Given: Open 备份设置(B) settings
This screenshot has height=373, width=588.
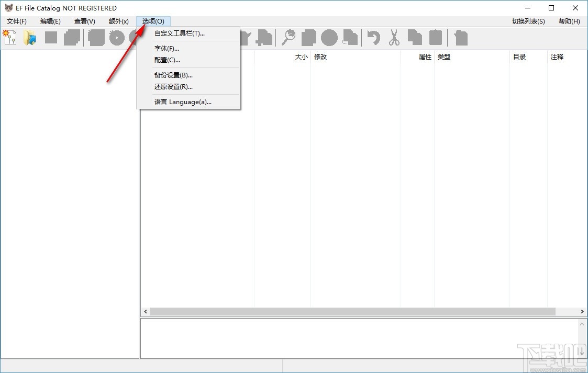Looking at the screenshot, I should (172, 75).
